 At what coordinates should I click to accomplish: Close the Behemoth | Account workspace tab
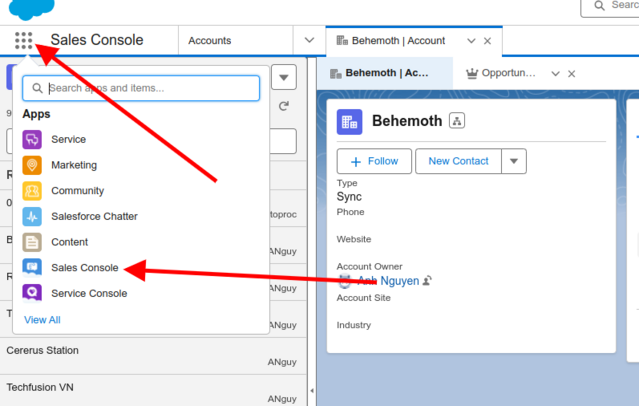487,41
